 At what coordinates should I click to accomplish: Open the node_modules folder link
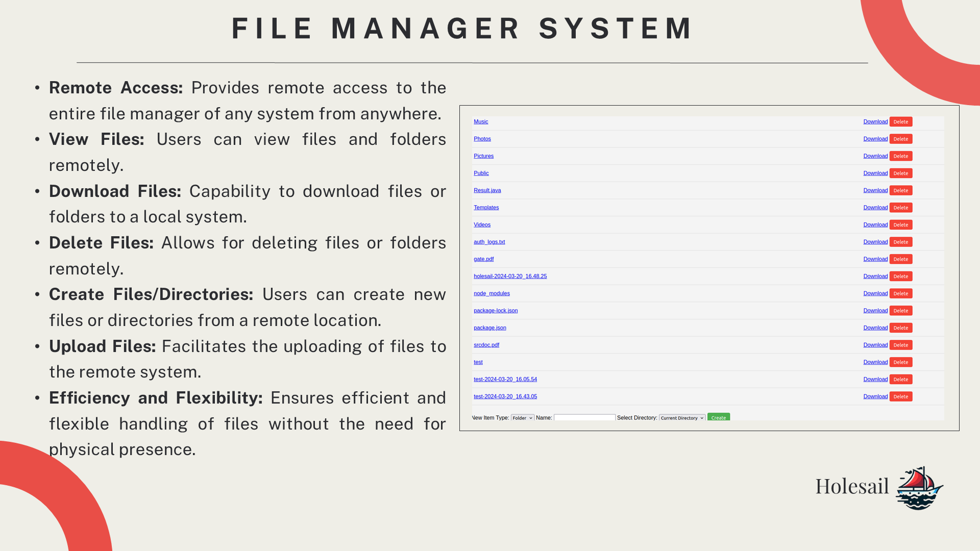point(492,293)
